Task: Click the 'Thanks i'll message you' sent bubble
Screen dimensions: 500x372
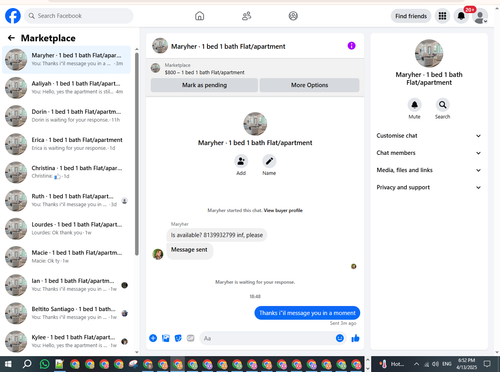Action: 307,313
